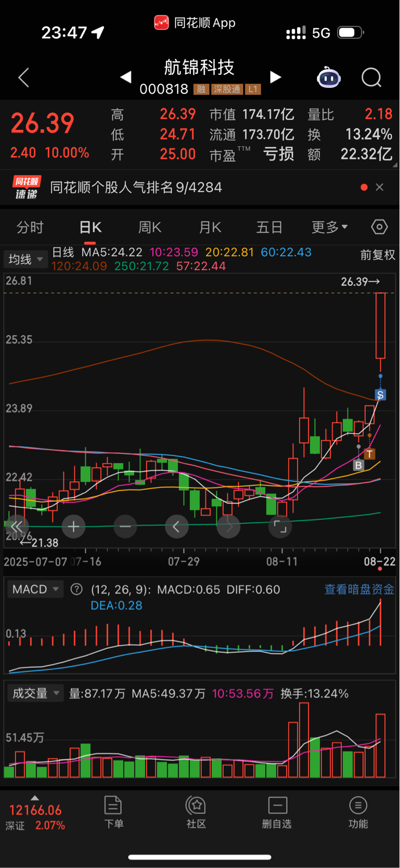Open the MACD indicator dropdown

[35, 589]
